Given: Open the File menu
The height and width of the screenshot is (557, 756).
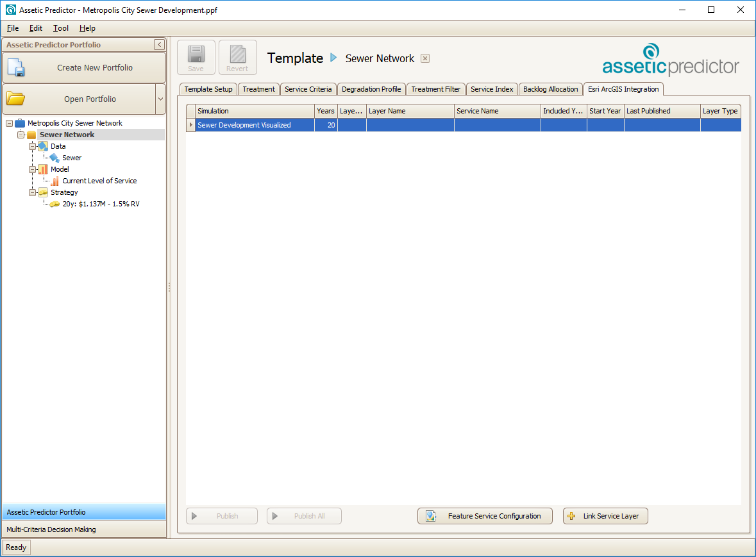Looking at the screenshot, I should tap(13, 28).
